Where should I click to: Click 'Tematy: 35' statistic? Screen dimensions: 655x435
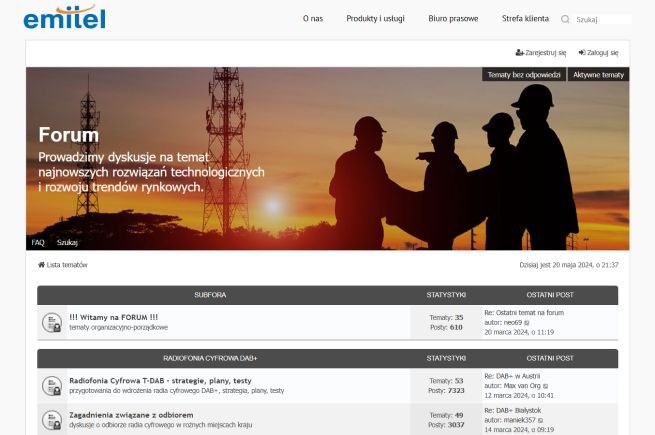click(x=446, y=318)
